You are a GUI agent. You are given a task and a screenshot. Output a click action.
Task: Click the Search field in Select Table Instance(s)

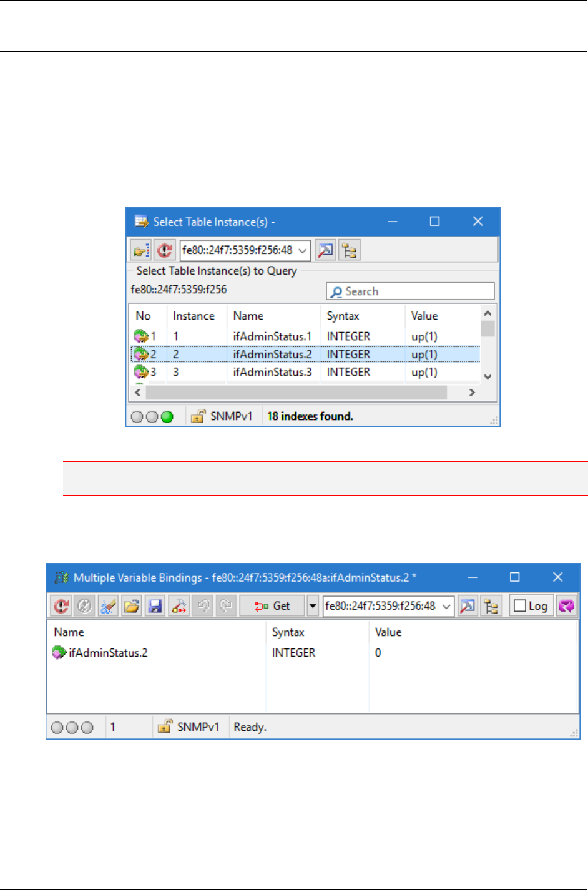pyautogui.click(x=410, y=291)
